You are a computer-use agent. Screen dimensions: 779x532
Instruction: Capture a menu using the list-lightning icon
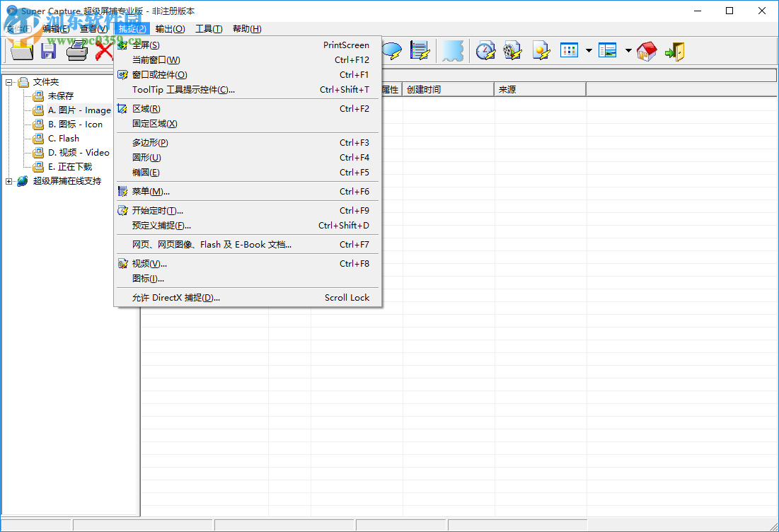click(420, 50)
